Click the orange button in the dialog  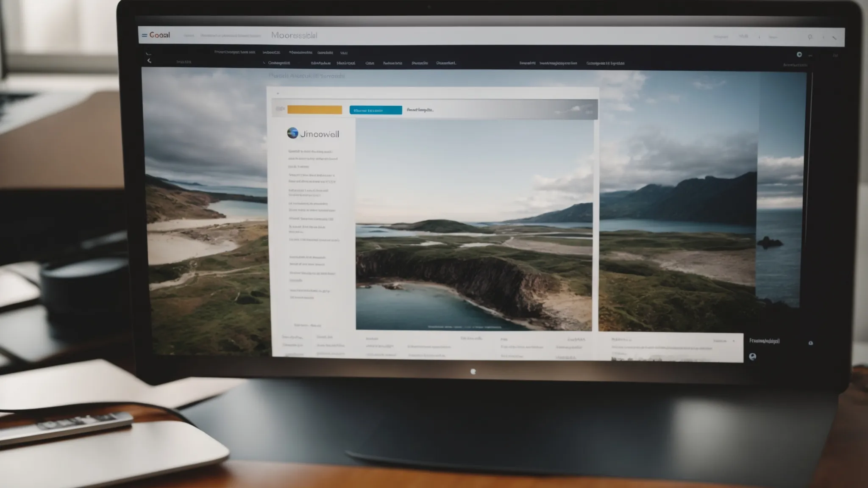click(314, 110)
